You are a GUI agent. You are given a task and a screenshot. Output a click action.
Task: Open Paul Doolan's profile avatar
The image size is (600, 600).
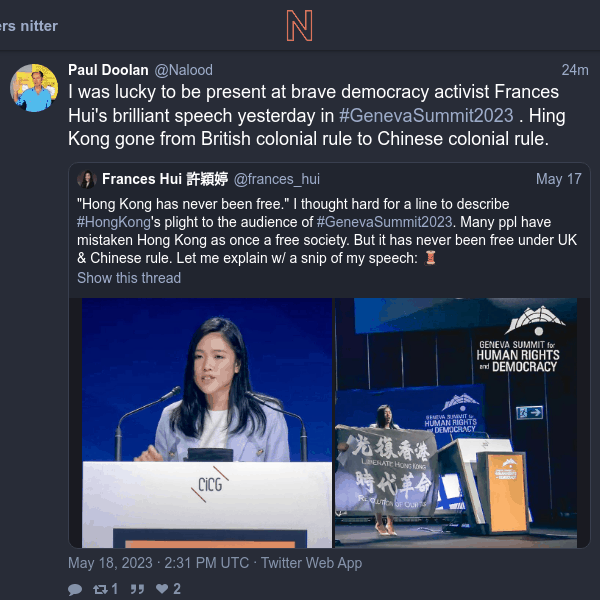34,88
